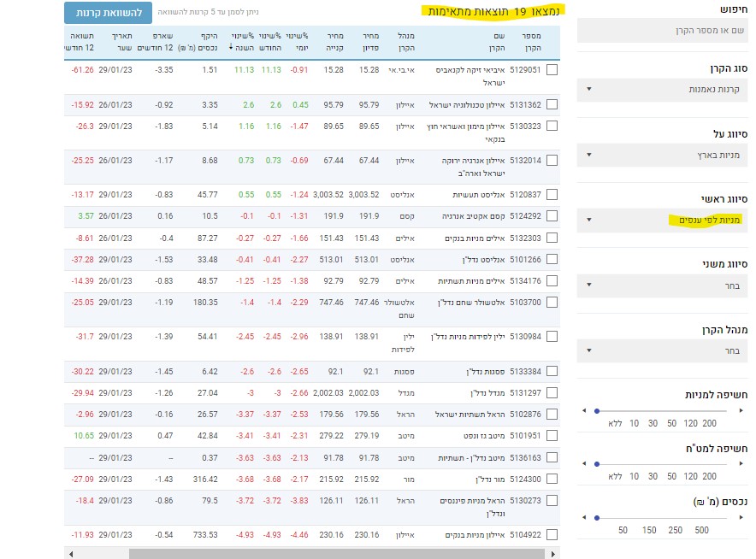This screenshot has height=559, width=756.
Task: Tick checkbox for fund 5120837
Action: (x=552, y=195)
